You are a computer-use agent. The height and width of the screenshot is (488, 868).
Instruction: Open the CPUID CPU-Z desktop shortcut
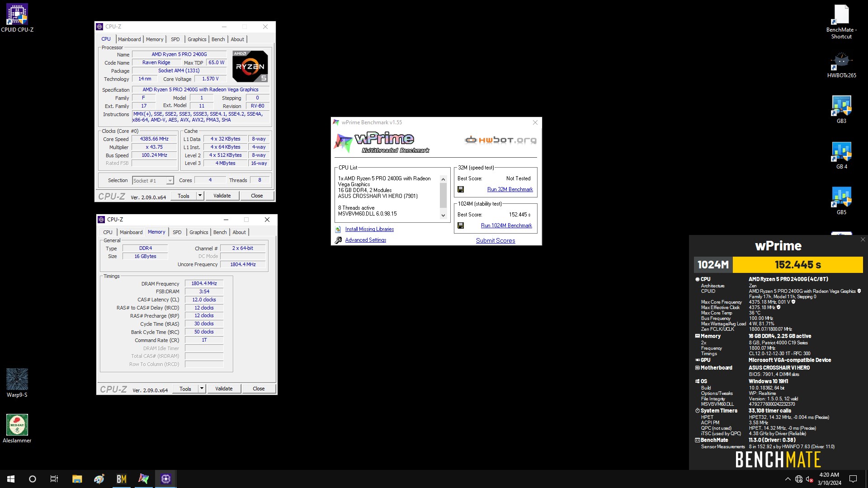click(17, 18)
